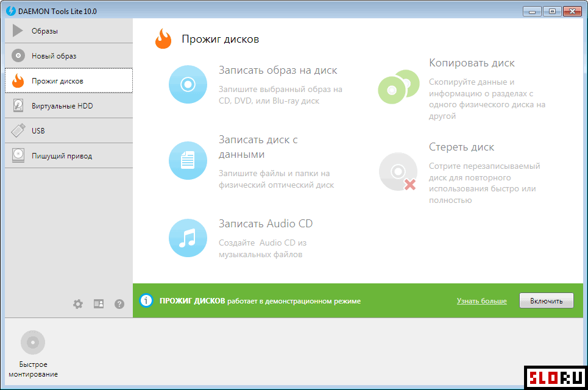Follow the Узнать больше link
The width and height of the screenshot is (588, 390).
click(x=481, y=301)
